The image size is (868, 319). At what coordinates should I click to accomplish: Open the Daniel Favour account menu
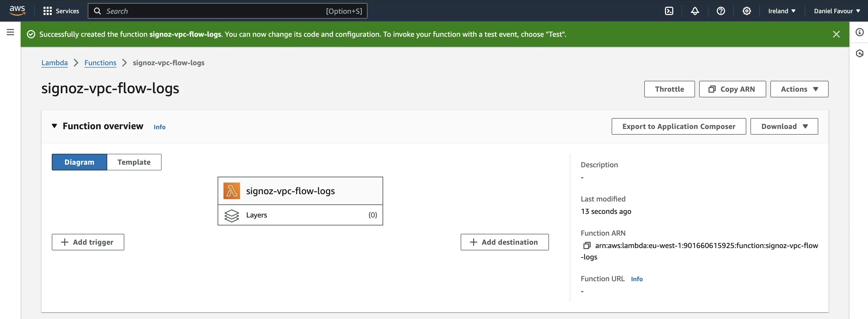click(x=837, y=11)
